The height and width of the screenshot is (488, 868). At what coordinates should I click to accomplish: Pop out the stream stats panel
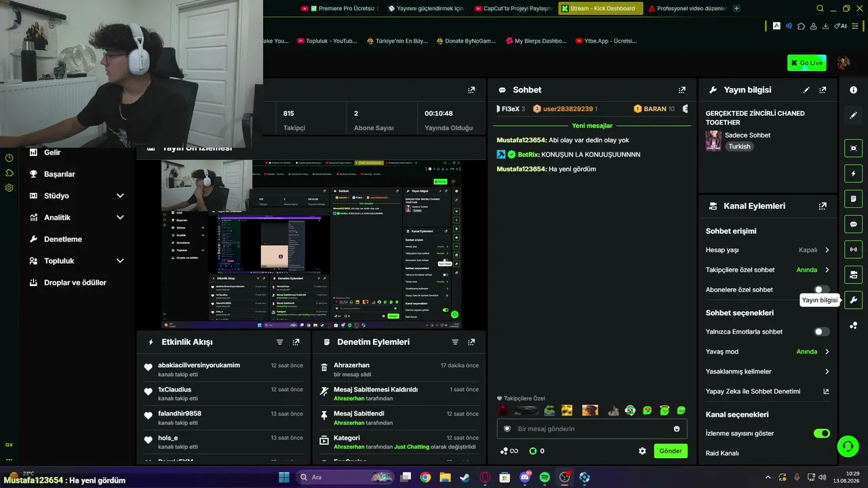click(x=471, y=90)
